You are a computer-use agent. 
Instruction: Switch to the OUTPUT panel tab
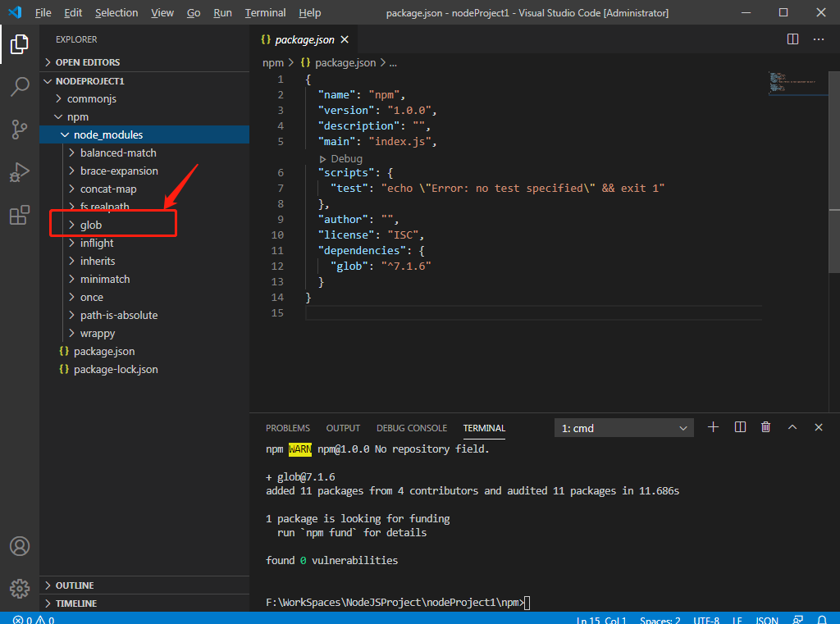pos(343,428)
